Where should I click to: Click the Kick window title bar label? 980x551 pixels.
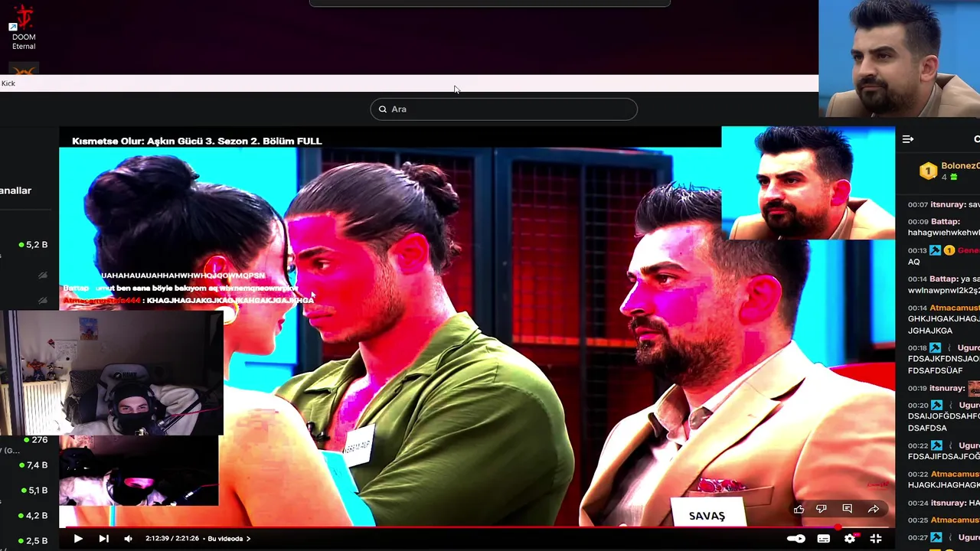tap(8, 83)
